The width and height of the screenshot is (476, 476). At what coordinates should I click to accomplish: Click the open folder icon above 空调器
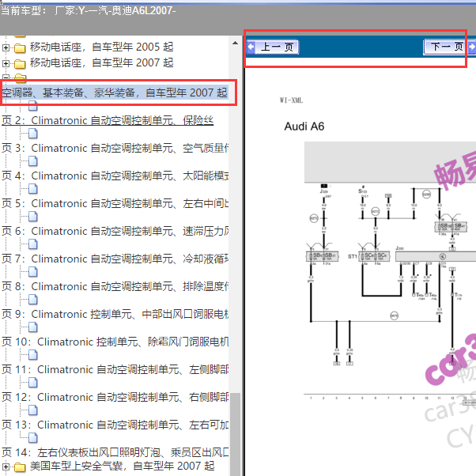click(21, 78)
